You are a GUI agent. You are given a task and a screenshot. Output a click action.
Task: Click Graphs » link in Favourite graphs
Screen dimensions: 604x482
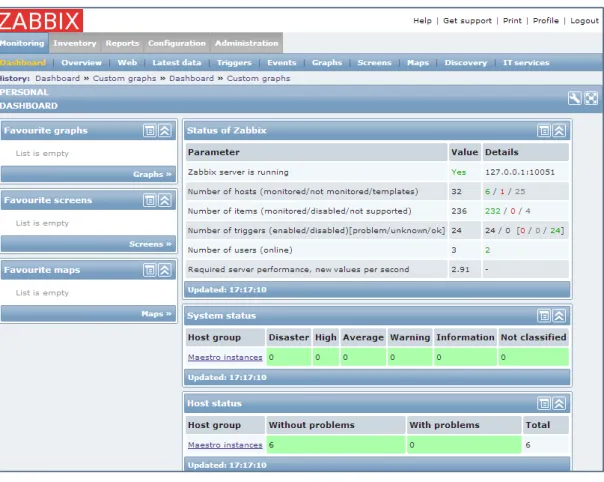pyautogui.click(x=152, y=174)
